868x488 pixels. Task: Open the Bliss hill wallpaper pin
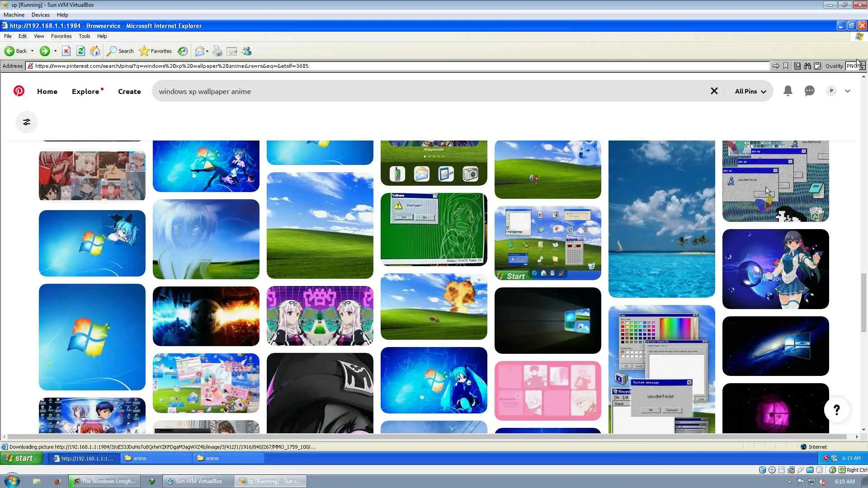(x=320, y=225)
